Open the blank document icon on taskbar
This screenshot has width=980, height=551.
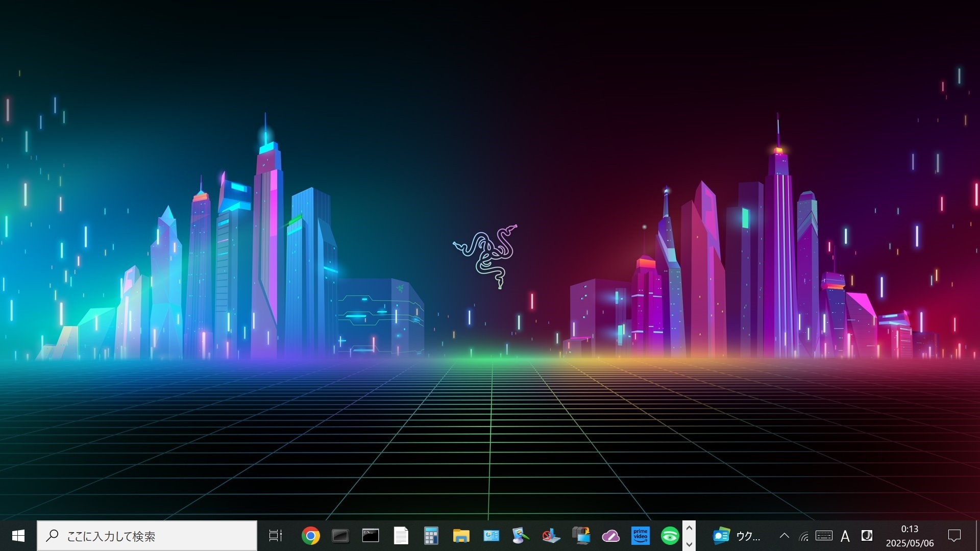point(401,536)
